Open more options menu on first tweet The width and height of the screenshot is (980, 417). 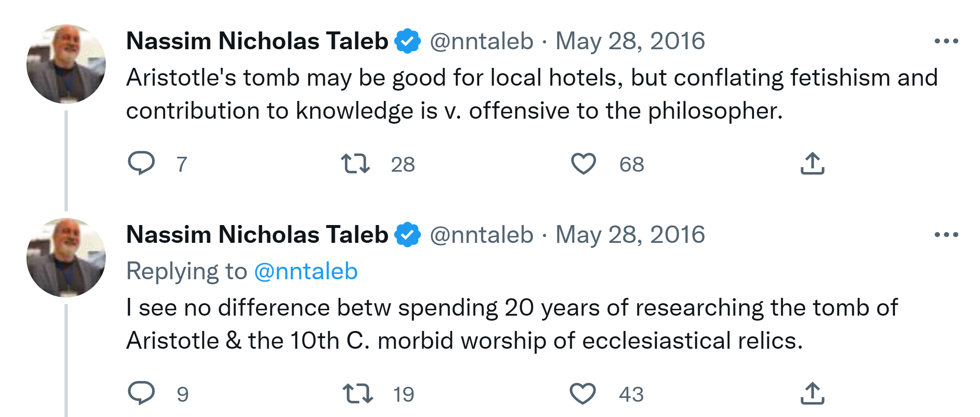tap(946, 41)
